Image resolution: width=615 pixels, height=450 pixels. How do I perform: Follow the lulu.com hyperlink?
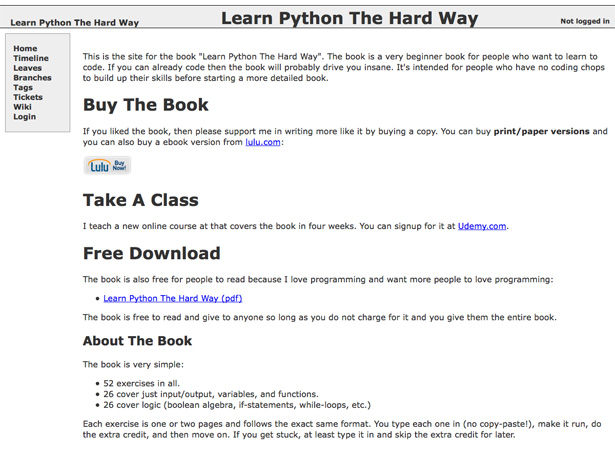pos(264,143)
